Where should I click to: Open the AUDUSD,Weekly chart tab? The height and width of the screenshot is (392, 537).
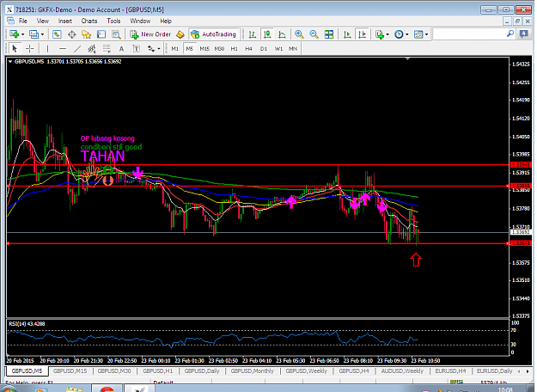[402, 371]
